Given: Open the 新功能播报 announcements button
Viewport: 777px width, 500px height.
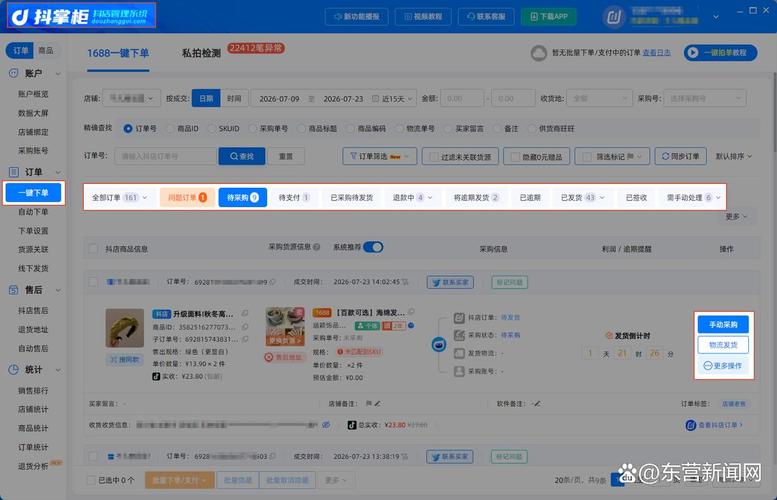Looking at the screenshot, I should click(x=356, y=16).
